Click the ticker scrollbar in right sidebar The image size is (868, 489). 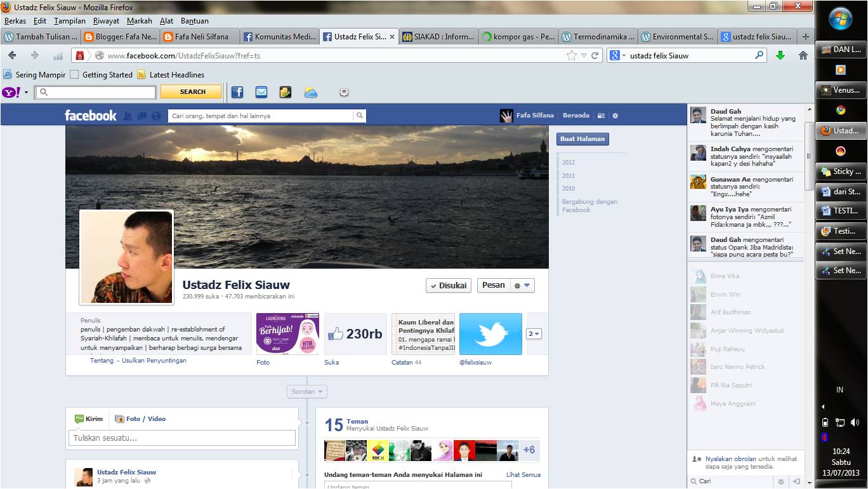coord(809,156)
